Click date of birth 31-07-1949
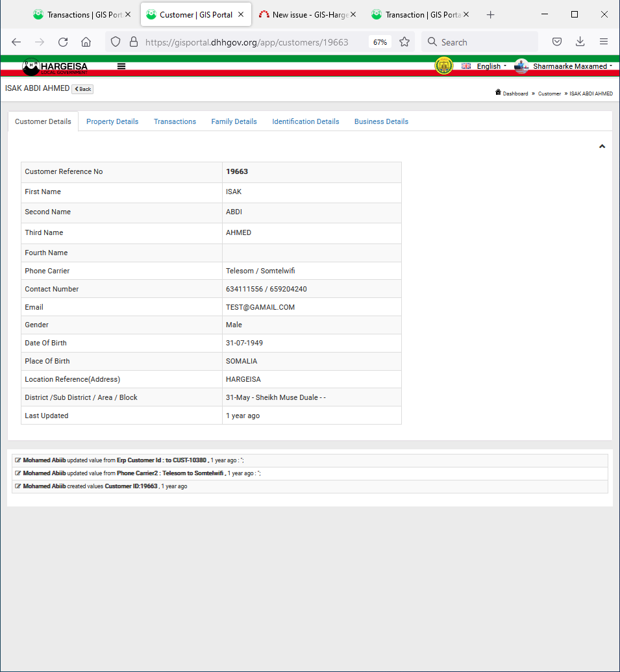Screen dimensions: 620x672 click(244, 343)
